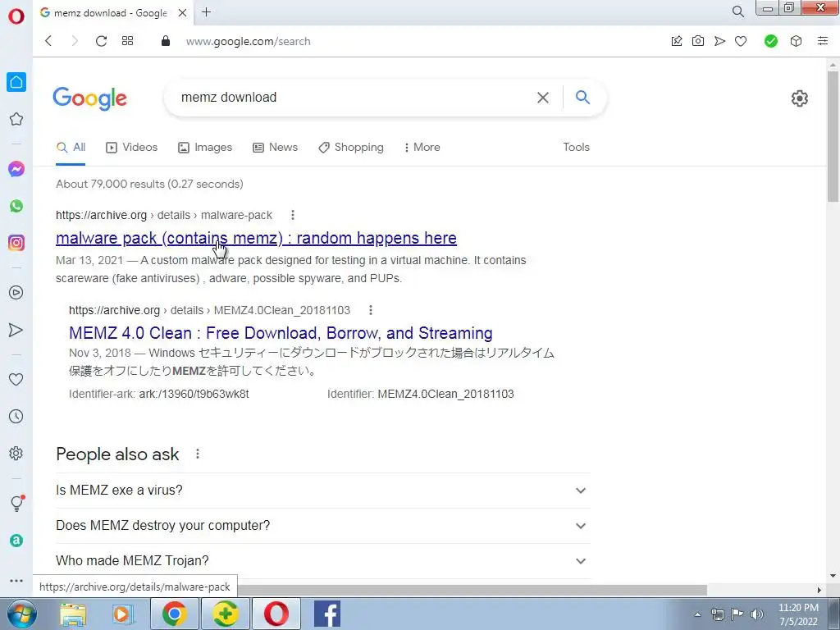Open the Player icon in the sidebar

[x=16, y=293]
